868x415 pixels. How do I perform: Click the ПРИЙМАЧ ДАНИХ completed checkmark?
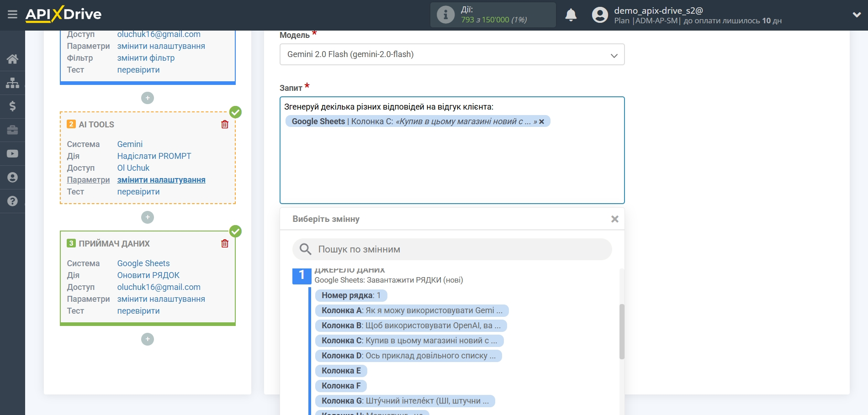[235, 231]
